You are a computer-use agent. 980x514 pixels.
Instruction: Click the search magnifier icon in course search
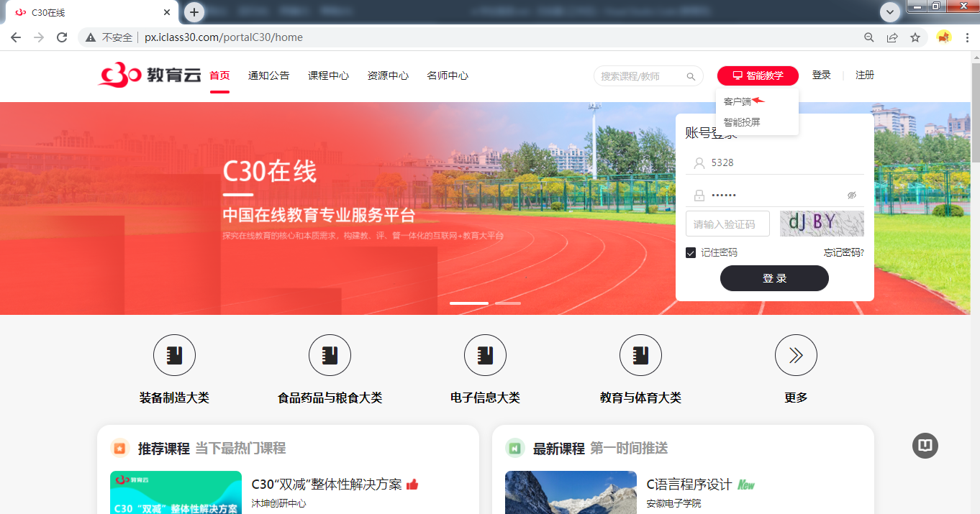[691, 76]
